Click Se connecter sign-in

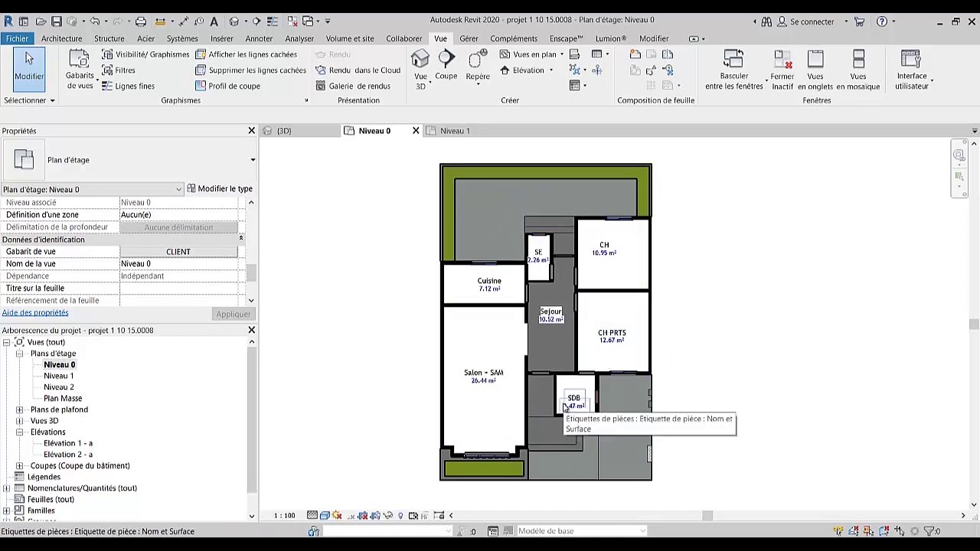click(x=812, y=21)
